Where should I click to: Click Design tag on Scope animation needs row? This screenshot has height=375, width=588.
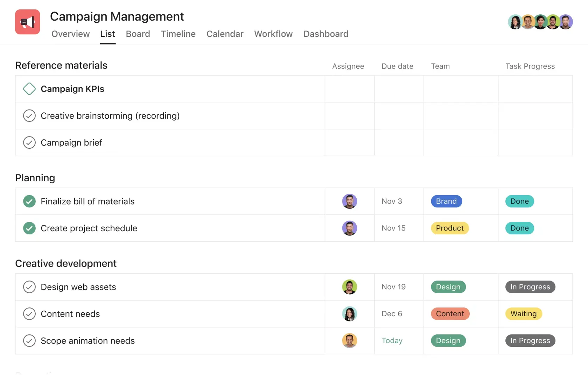448,341
